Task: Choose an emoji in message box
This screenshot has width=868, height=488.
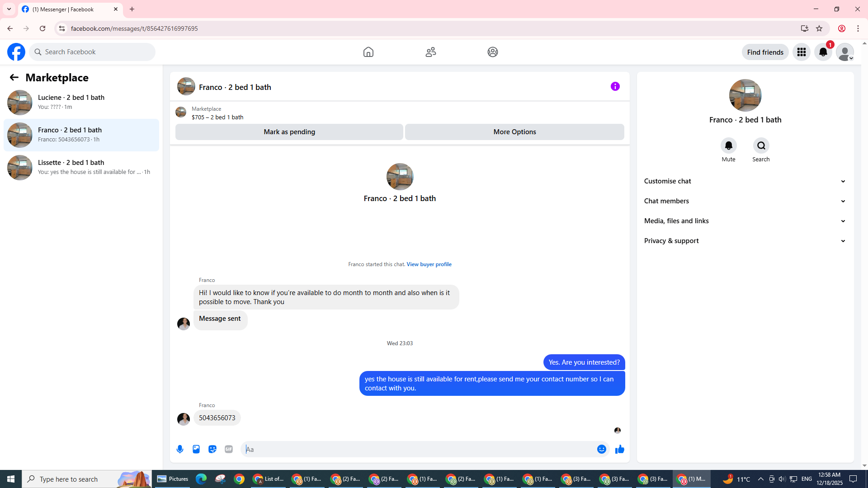Action: click(x=601, y=449)
